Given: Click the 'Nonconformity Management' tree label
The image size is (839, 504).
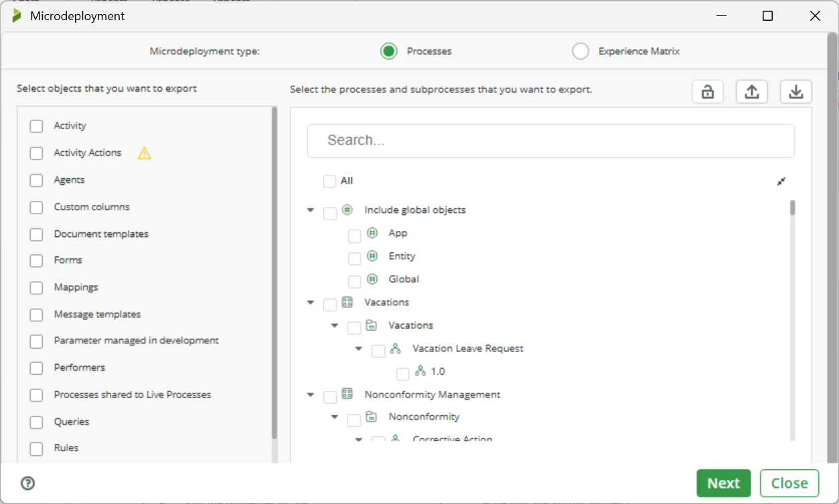Looking at the screenshot, I should 433,395.
